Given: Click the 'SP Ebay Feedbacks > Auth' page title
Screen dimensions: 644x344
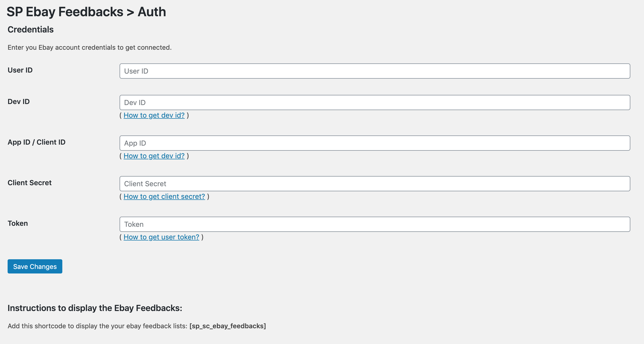Looking at the screenshot, I should click(86, 12).
